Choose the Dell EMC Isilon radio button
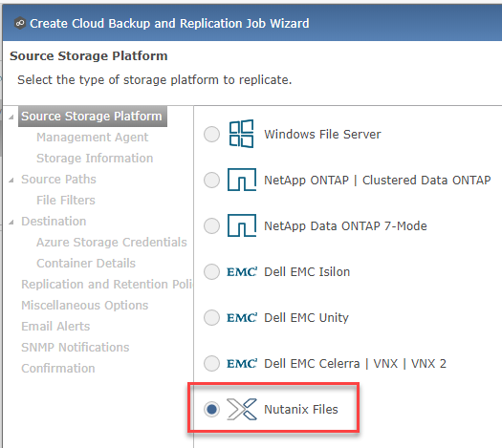This screenshot has height=448, width=502. click(211, 272)
